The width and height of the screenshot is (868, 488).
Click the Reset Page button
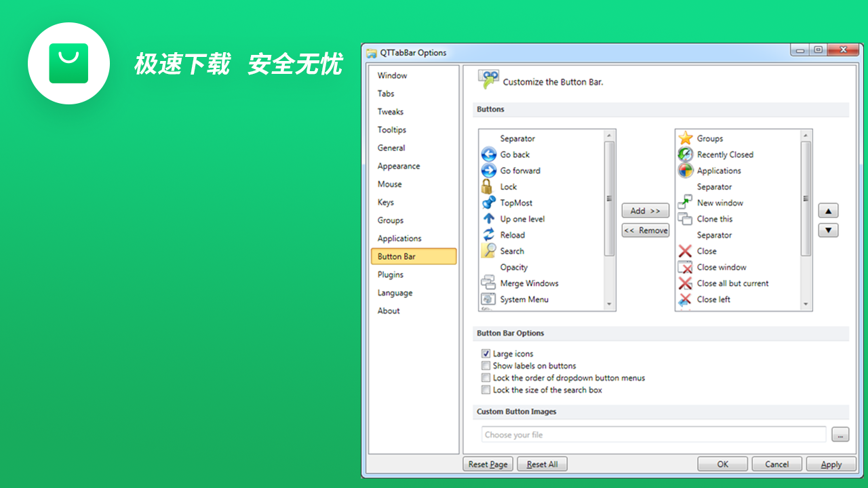pyautogui.click(x=488, y=464)
